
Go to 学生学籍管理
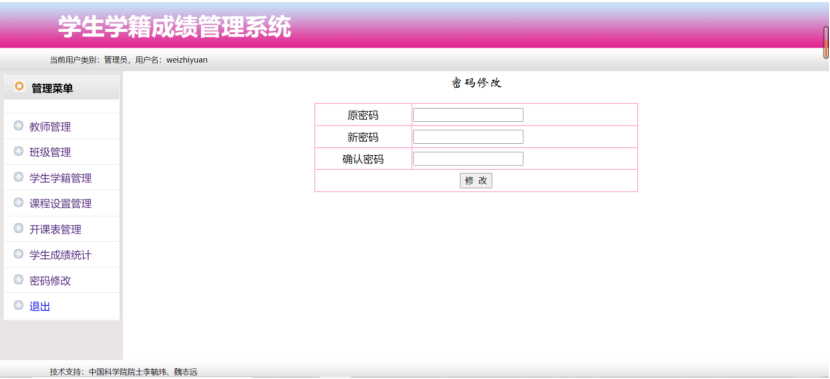60,178
